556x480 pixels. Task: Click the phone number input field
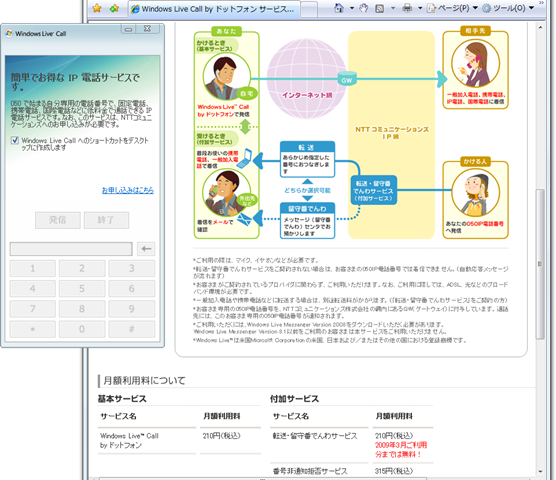click(x=71, y=249)
